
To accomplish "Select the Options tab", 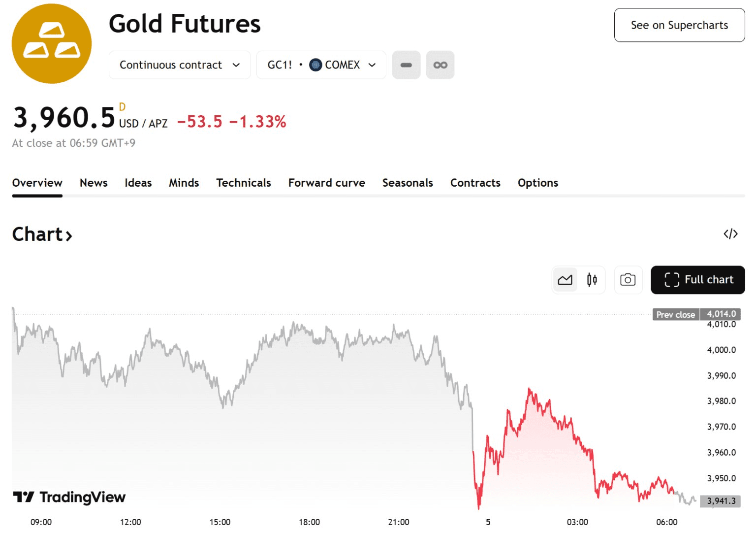I will 537,183.
